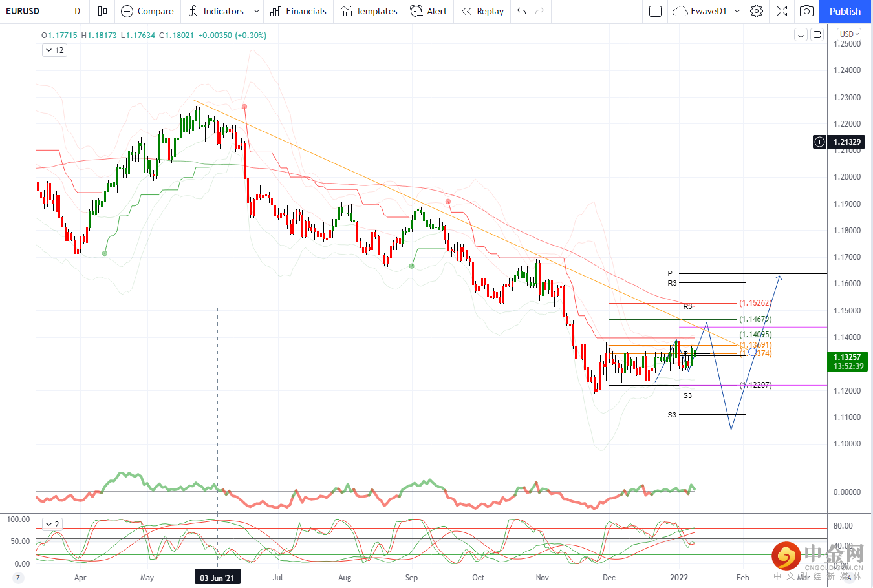
Task: Create an Alert with the alarm icon
Action: click(428, 11)
